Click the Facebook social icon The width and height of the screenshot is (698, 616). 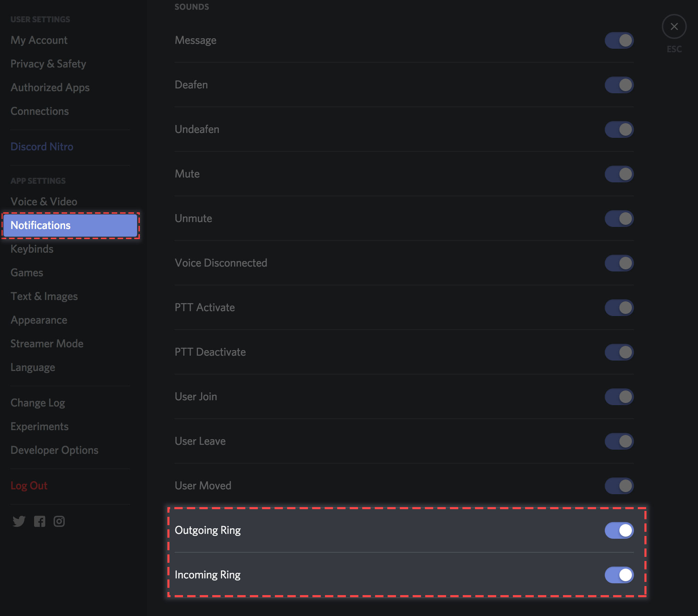pos(39,521)
